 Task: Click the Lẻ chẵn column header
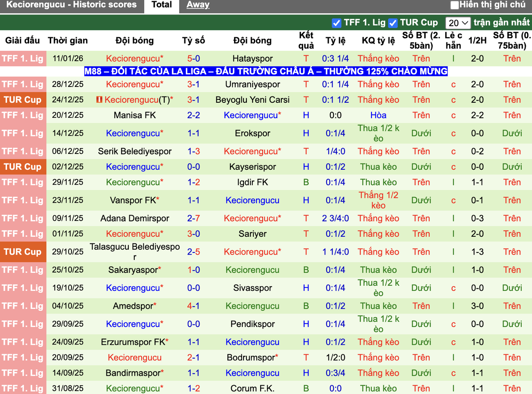pyautogui.click(x=453, y=40)
